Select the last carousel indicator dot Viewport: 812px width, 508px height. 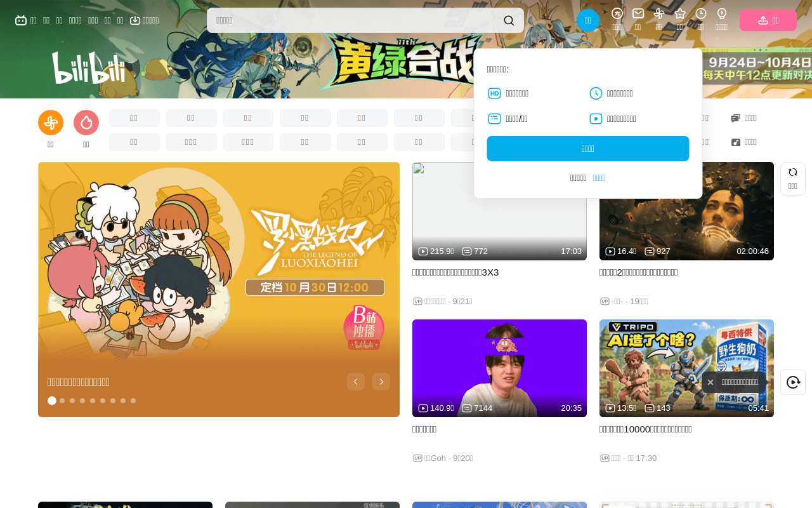(133, 401)
